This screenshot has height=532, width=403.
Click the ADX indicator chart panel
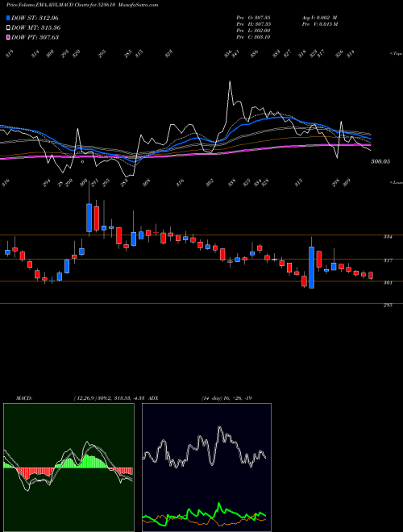click(x=206, y=468)
